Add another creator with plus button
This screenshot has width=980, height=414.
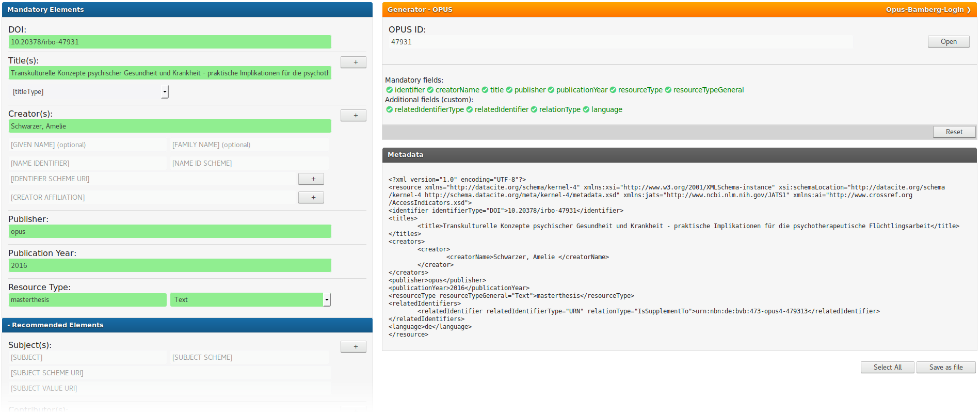pos(354,116)
